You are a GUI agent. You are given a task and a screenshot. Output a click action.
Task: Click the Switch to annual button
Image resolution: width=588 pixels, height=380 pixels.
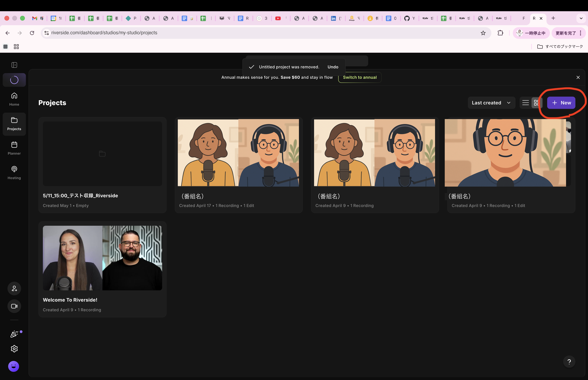click(x=360, y=77)
